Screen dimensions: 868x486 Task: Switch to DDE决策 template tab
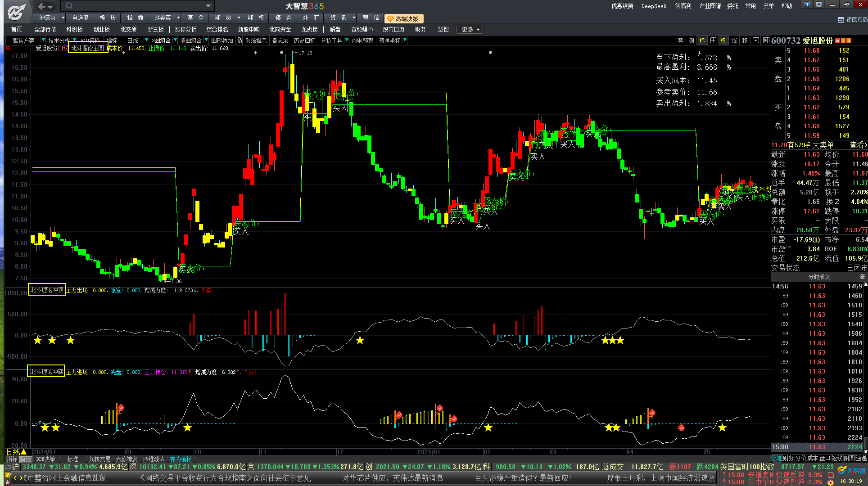coord(45,459)
